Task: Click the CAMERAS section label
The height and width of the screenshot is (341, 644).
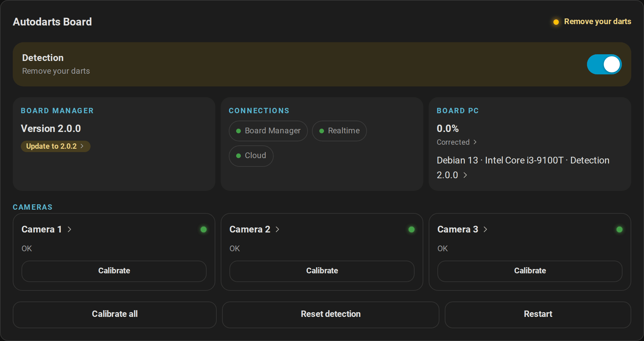Action: click(33, 207)
